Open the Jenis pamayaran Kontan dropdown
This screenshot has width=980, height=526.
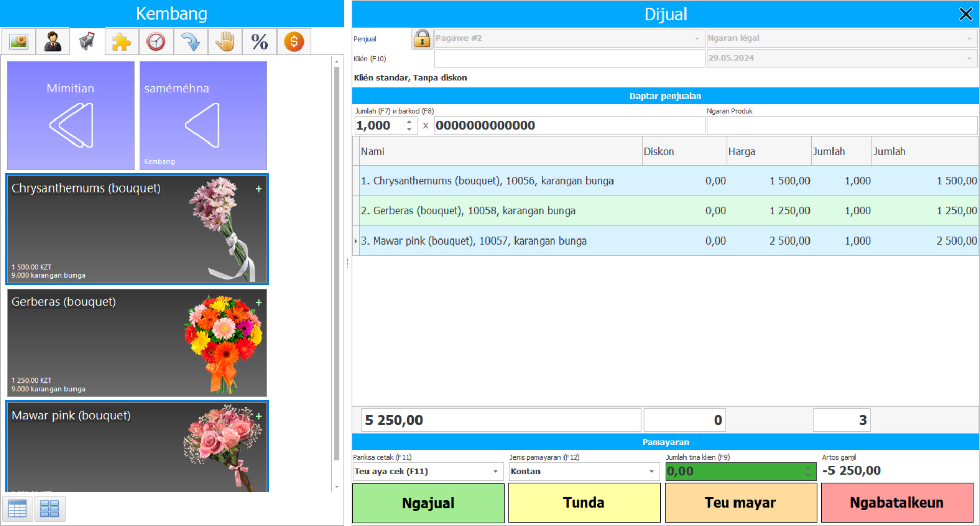651,471
